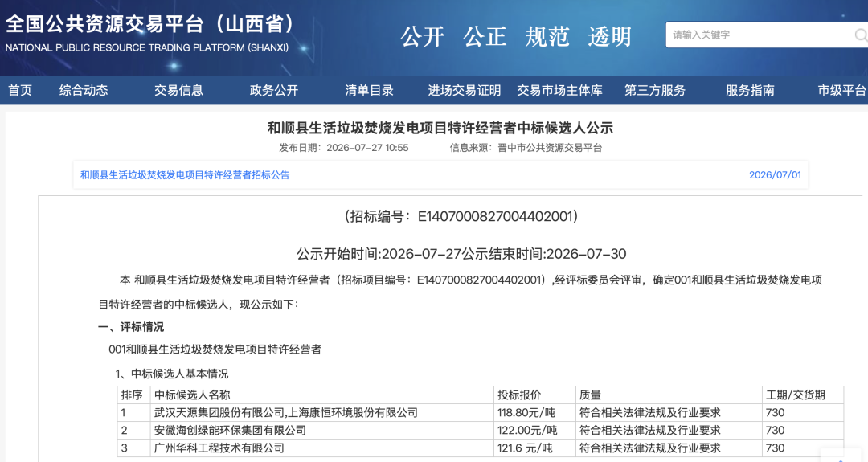The width and height of the screenshot is (868, 462).
Task: Open the 政务公开 menu item
Action: click(x=274, y=90)
